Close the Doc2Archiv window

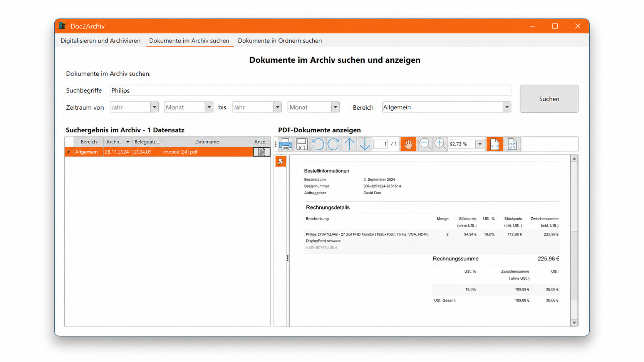tap(578, 26)
